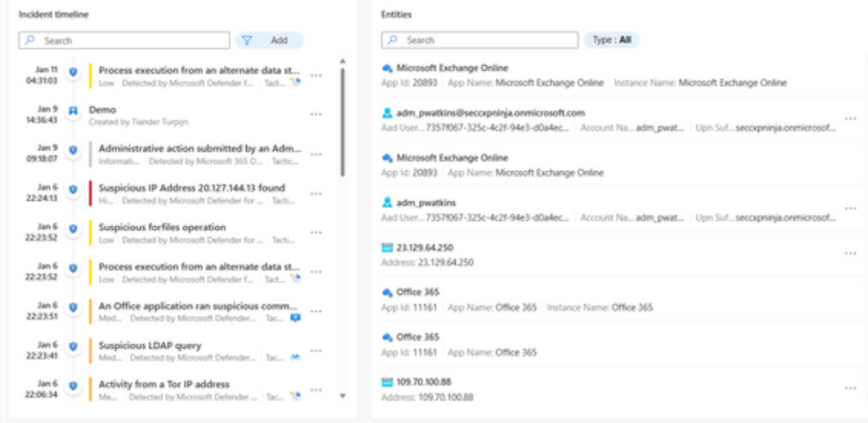The height and width of the screenshot is (423, 868).
Task: Click the filter funnel icon in Incident timeline
Action: point(247,40)
